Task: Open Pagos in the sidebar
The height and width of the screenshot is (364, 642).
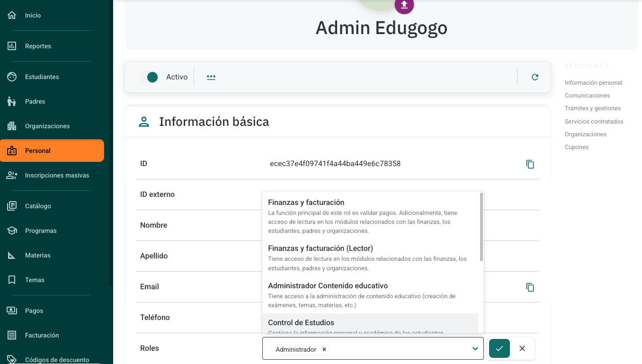Action: pos(52,311)
